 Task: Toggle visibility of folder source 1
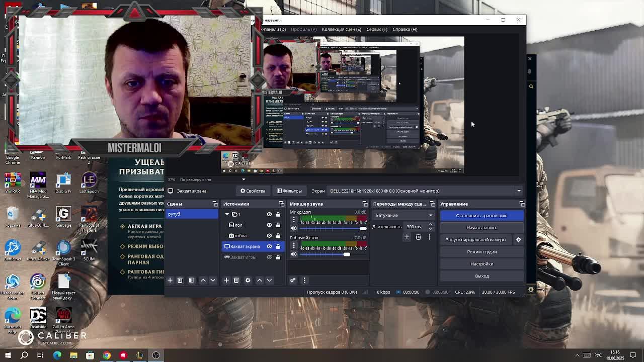tap(269, 214)
